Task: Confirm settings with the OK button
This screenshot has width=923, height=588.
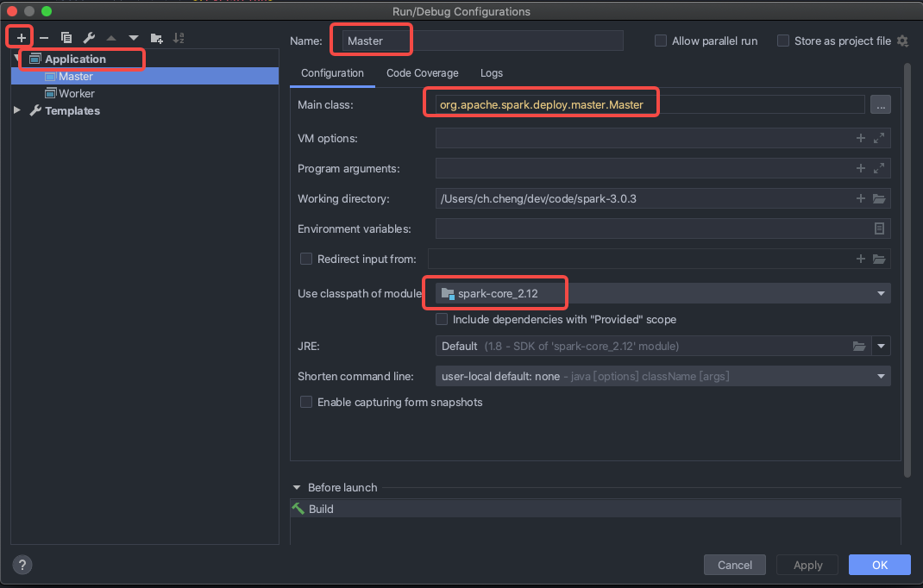Action: [x=879, y=565]
